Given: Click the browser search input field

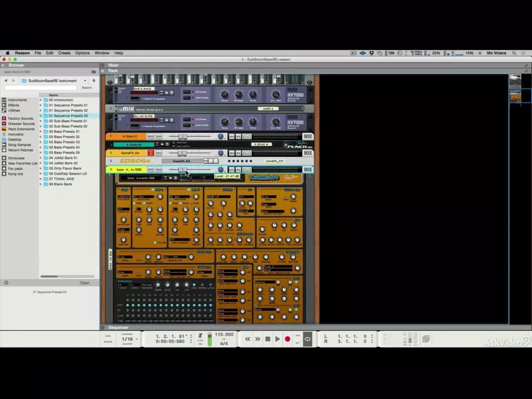Looking at the screenshot, I should (40, 88).
